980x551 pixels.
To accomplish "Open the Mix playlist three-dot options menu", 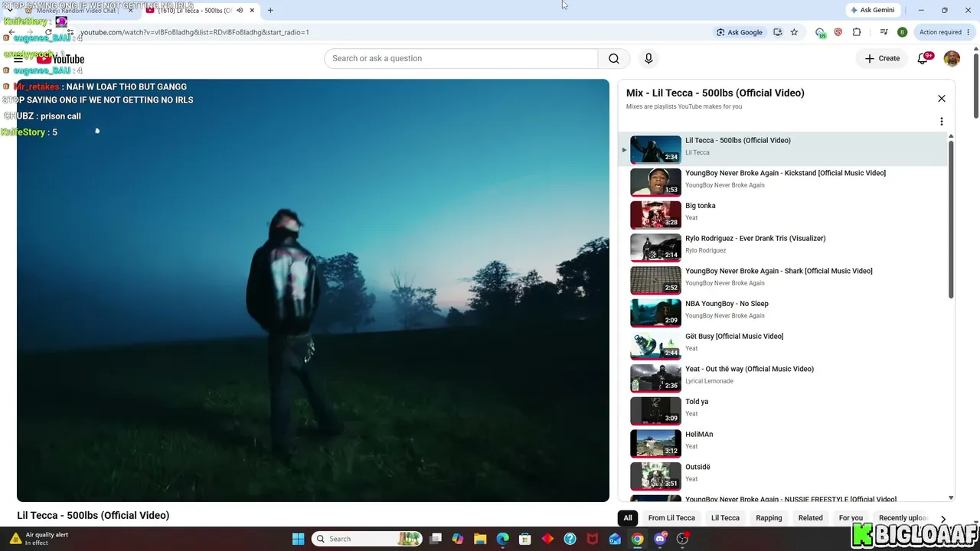I will coord(942,122).
